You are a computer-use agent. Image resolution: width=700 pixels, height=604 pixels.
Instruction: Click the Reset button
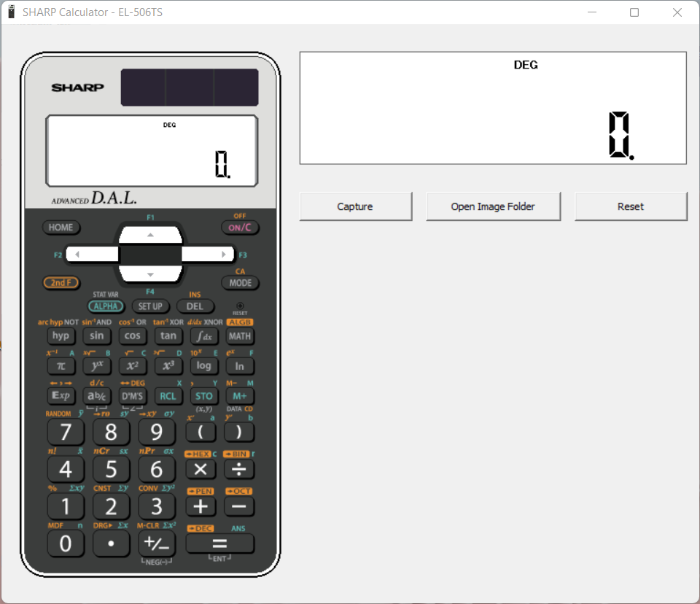(630, 206)
